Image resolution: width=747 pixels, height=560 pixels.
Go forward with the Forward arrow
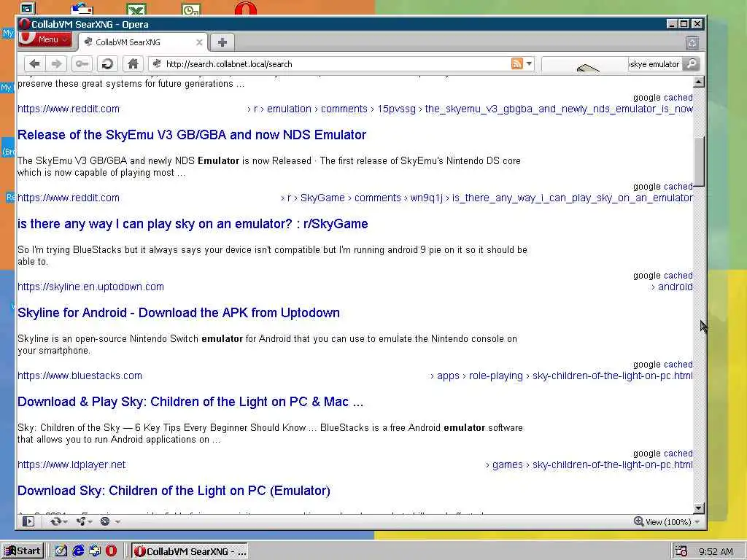(56, 64)
